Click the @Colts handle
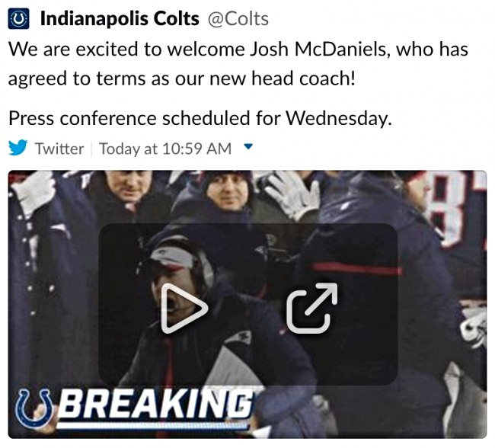 (x=238, y=19)
